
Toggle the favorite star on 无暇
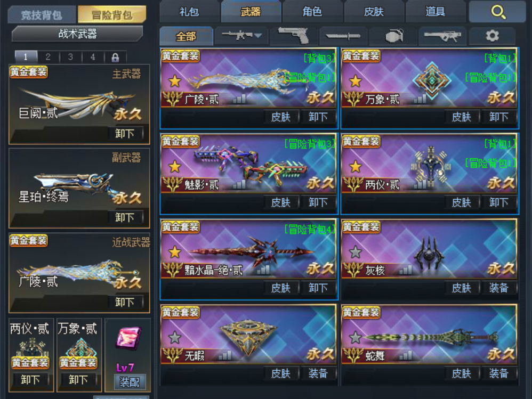pyautogui.click(x=175, y=337)
